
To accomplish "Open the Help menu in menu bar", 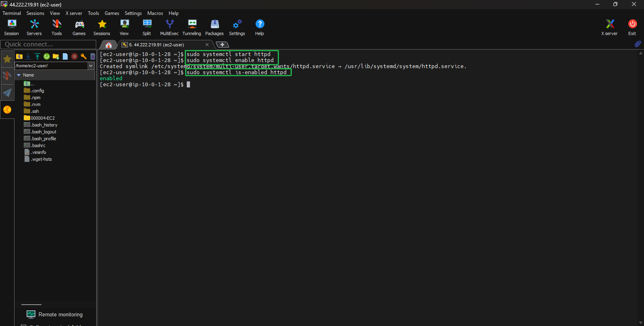I will [x=173, y=13].
